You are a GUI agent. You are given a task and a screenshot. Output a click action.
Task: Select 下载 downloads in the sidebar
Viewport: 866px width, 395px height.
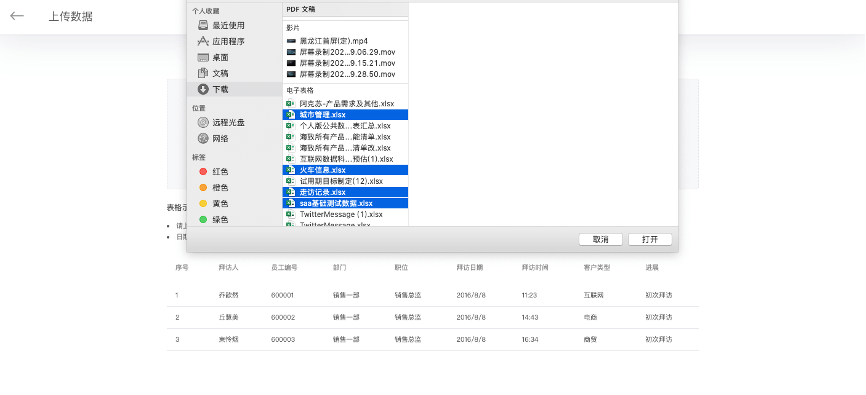coord(235,89)
